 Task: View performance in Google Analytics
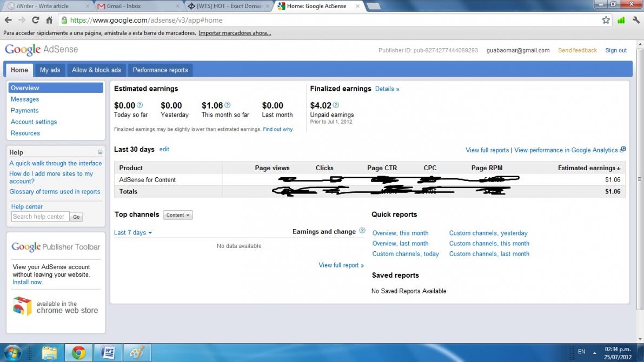click(x=570, y=150)
